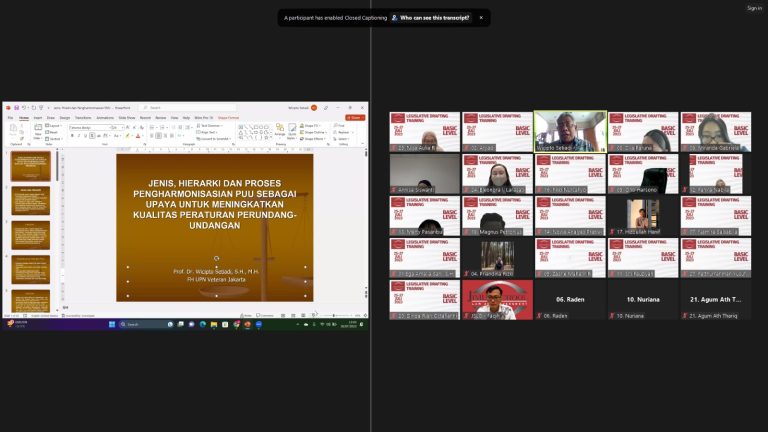This screenshot has height=432, width=768.
Task: Open the Insert ribbon tab in PowerPoint
Action: coord(37,117)
